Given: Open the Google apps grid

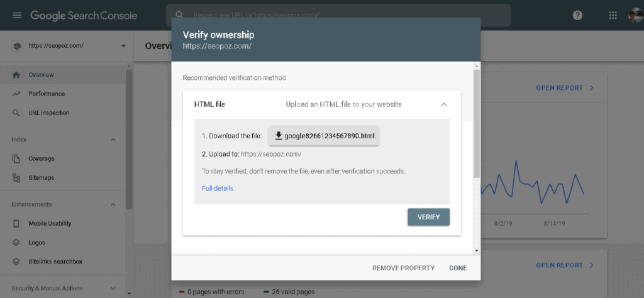Looking at the screenshot, I should (x=613, y=16).
